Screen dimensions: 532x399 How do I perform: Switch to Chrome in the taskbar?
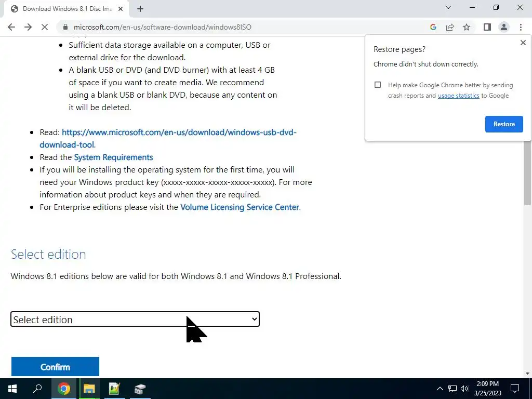[64, 389]
